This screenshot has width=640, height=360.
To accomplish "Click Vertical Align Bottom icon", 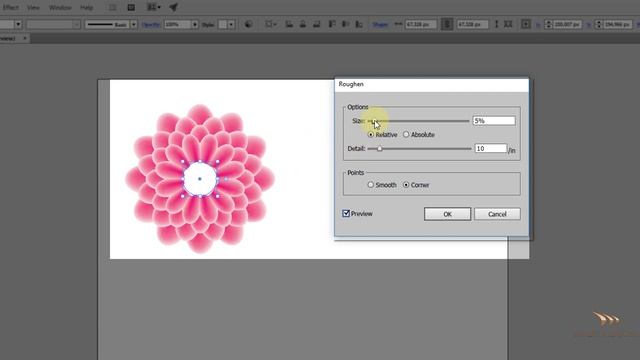I will click(359, 24).
